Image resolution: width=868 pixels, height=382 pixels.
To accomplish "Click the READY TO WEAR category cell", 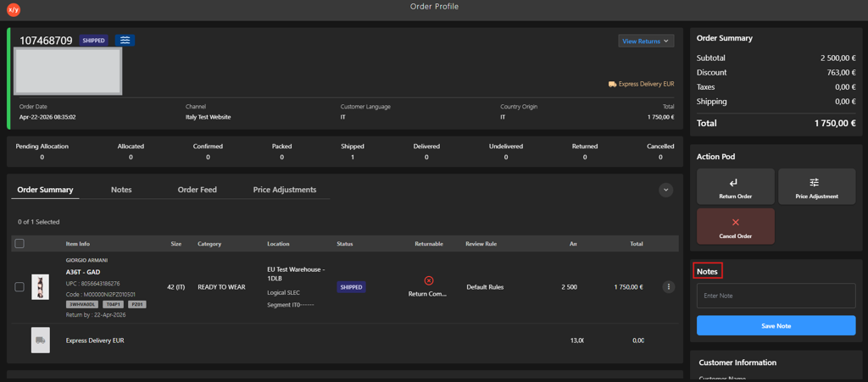I will (x=221, y=287).
